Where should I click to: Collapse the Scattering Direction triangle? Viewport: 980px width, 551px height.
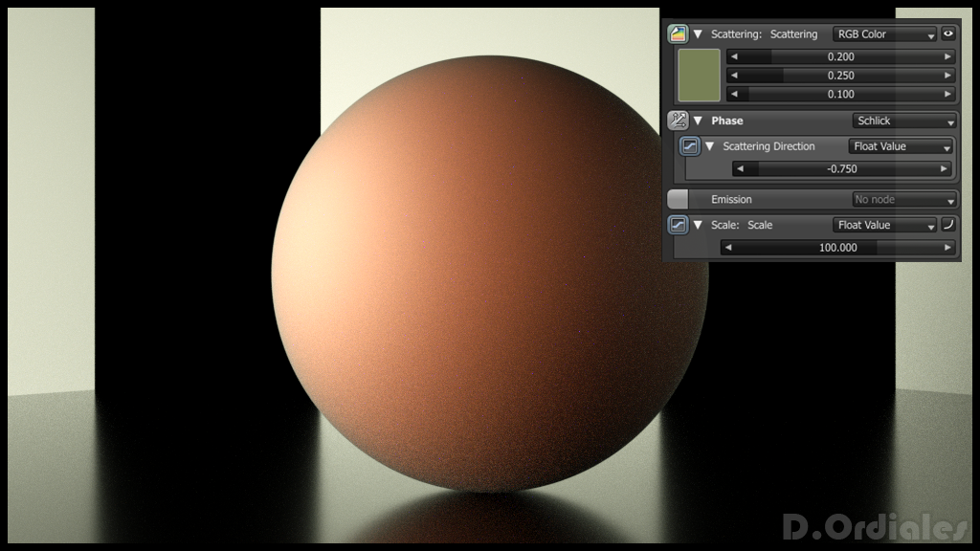[x=710, y=146]
